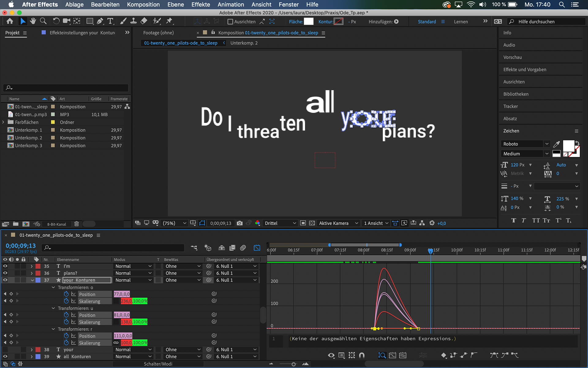Toggle Position stopwatch under Transformieren: o
Screen dimensions: 588x368
[x=66, y=294]
